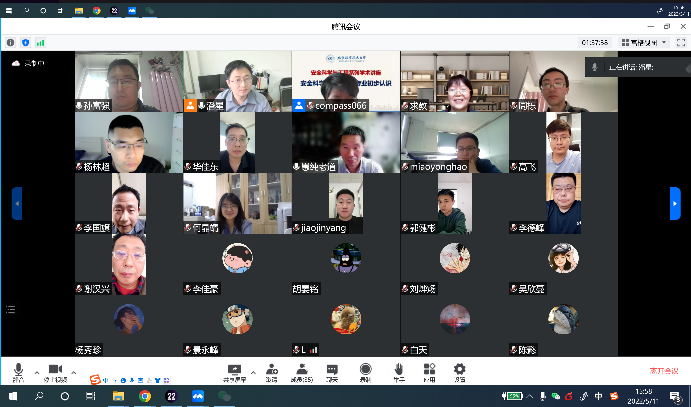Check the network signal status icon
The image size is (691, 407).
pos(41,43)
